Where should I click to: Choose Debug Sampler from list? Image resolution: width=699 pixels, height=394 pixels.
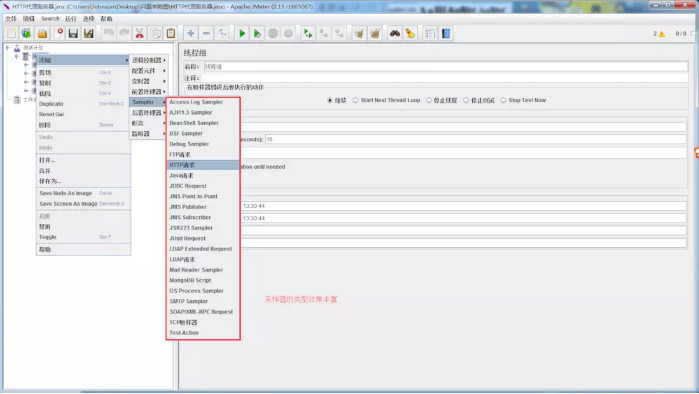point(203,144)
